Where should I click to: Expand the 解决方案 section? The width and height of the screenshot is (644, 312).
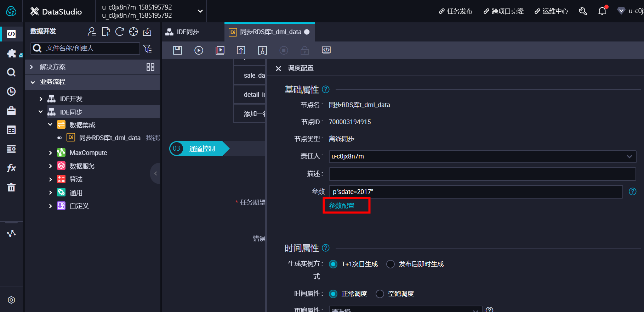pyautogui.click(x=32, y=67)
